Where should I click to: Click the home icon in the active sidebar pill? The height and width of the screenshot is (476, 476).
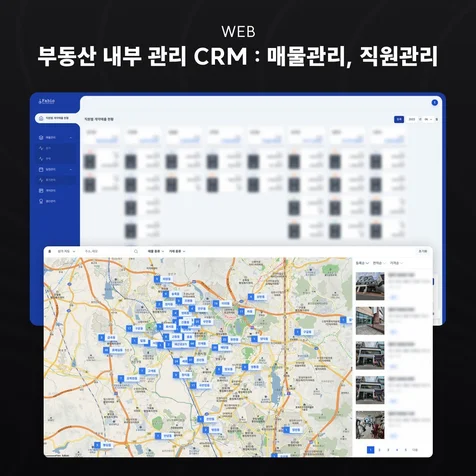click(41, 118)
